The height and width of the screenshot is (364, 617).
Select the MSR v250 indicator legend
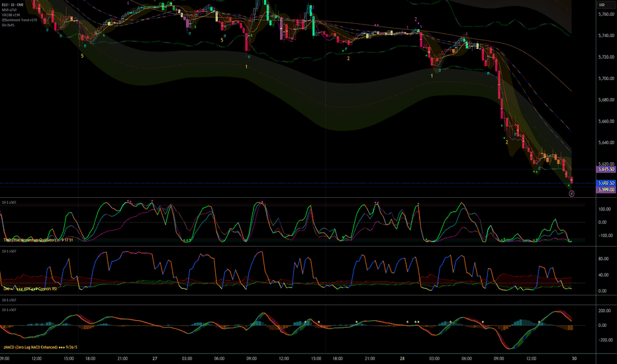pos(9,10)
